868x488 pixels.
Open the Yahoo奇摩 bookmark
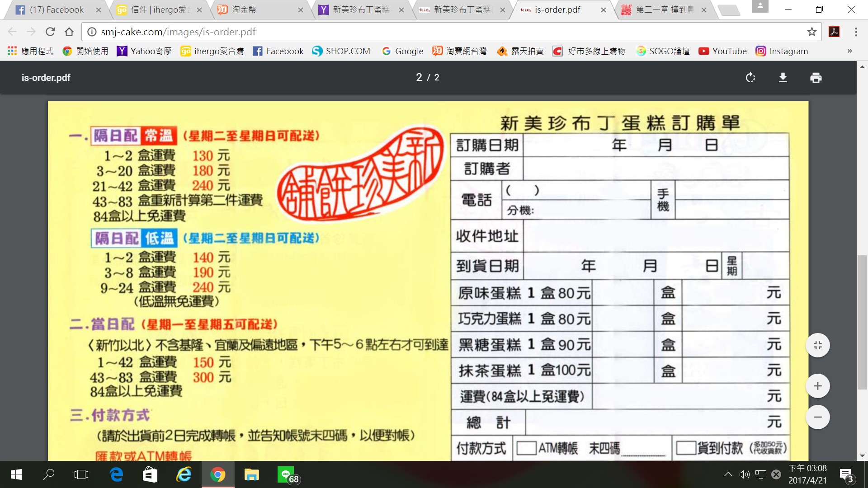144,51
